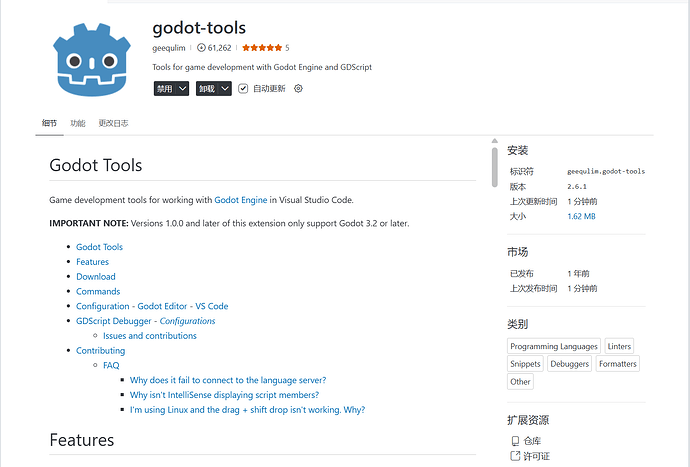Open the Godot Engine hyperlink
Viewport: 690px width, 467px height.
click(241, 200)
